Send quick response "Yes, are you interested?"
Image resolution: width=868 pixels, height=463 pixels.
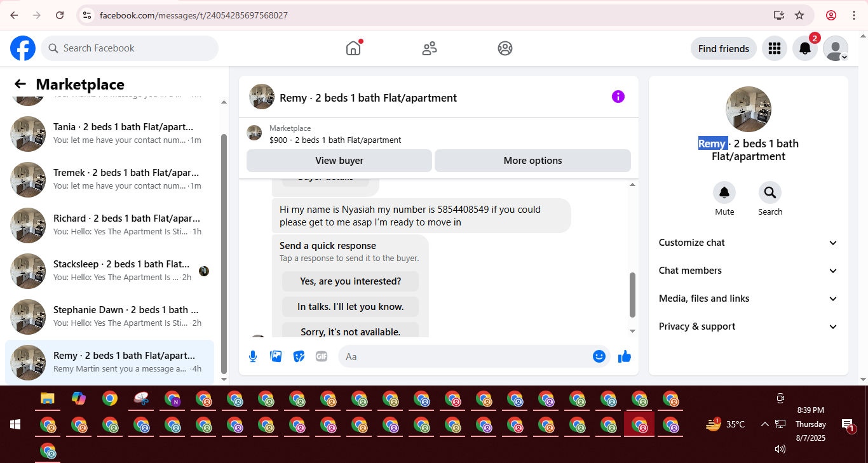click(x=351, y=281)
